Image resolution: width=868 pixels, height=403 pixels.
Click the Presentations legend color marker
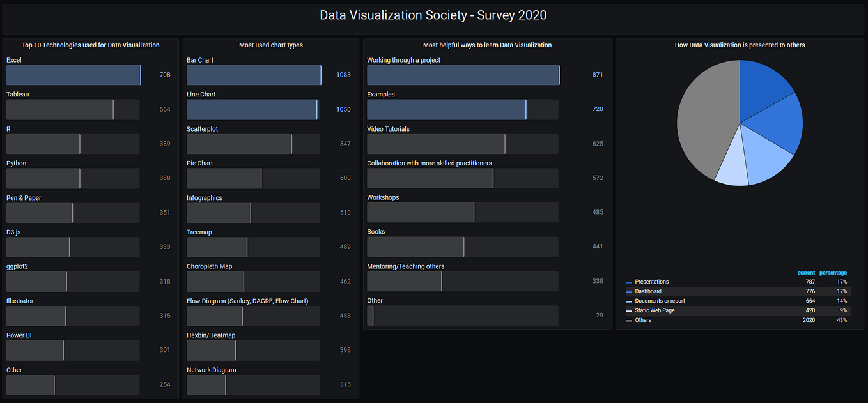629,281
